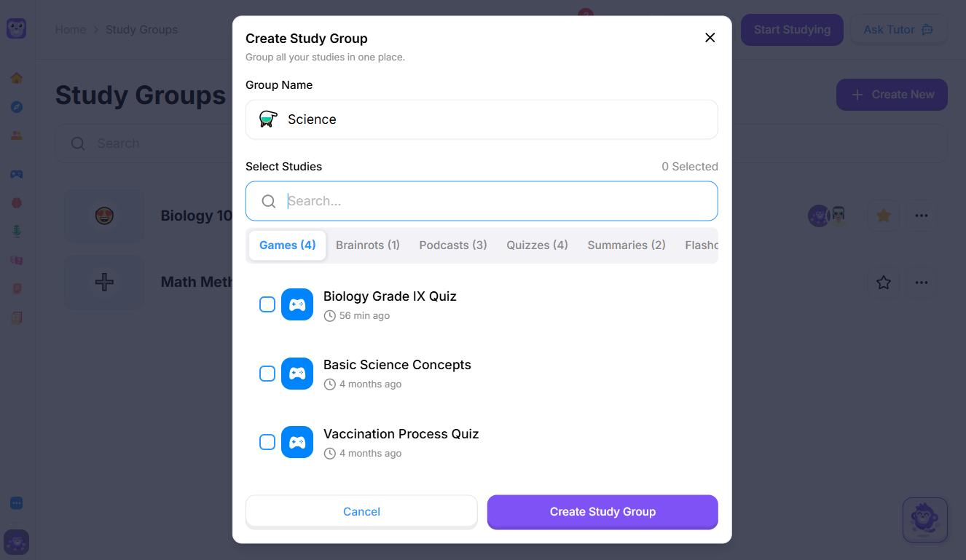Check the Biology Grade IX Quiz checkbox
Viewport: 966px width, 560px height.
(x=267, y=304)
